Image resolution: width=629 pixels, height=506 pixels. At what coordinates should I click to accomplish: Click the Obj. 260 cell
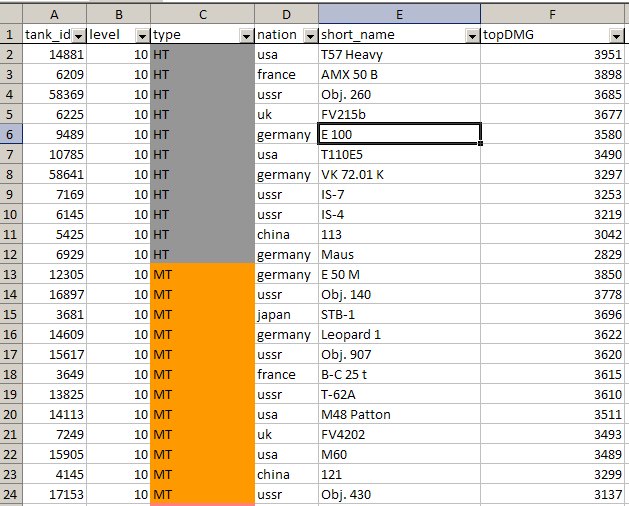click(400, 94)
